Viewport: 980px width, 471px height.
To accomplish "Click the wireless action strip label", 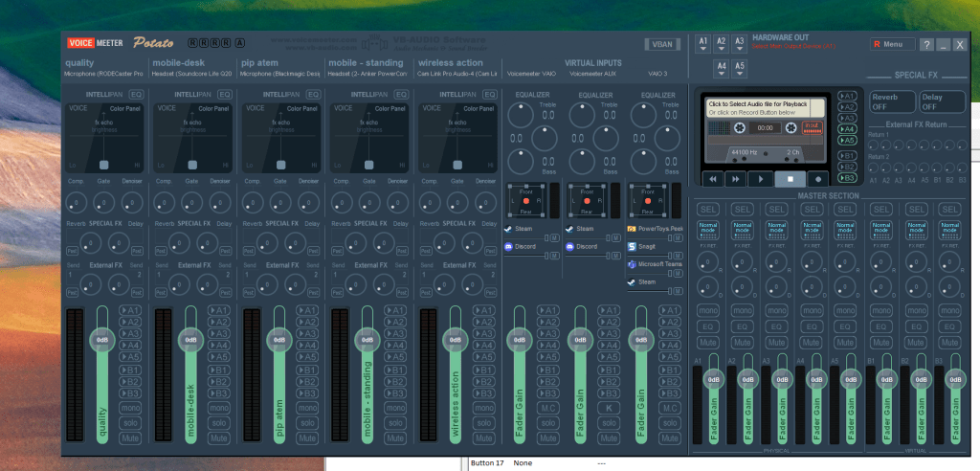I will coord(451,62).
